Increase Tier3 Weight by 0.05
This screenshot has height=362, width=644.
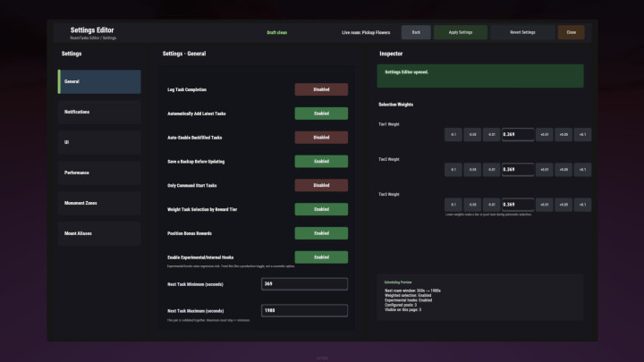click(563, 205)
